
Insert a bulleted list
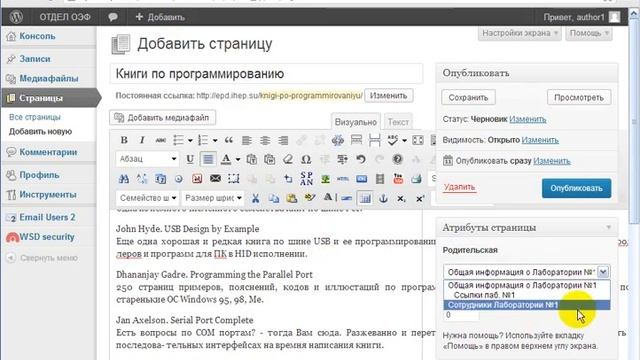(x=178, y=140)
